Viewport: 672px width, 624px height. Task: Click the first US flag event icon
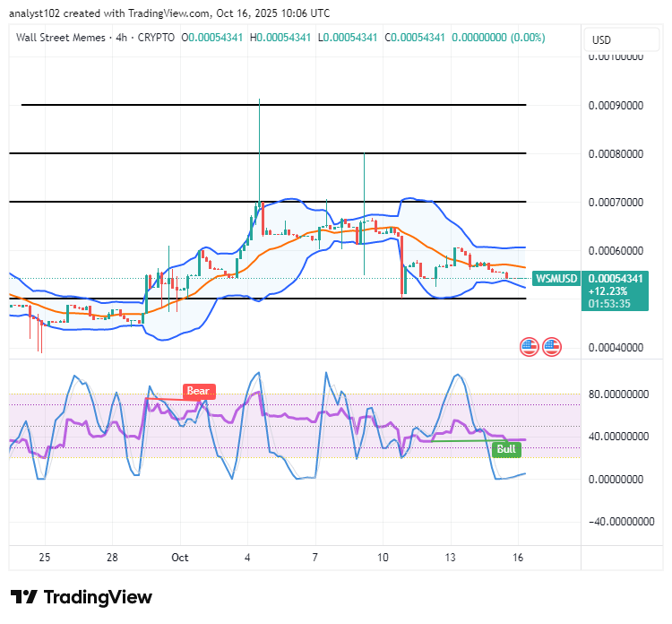point(530,347)
